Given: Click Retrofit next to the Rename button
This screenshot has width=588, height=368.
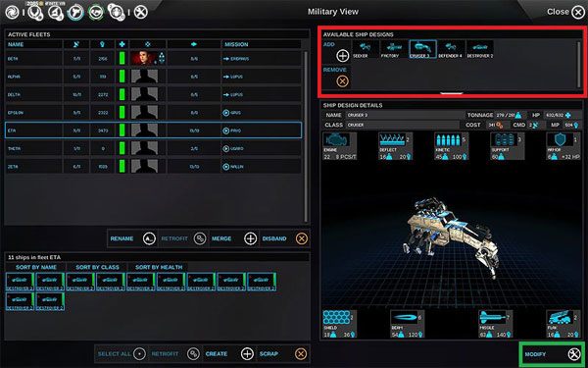Looking at the screenshot, I should pyautogui.click(x=183, y=238).
